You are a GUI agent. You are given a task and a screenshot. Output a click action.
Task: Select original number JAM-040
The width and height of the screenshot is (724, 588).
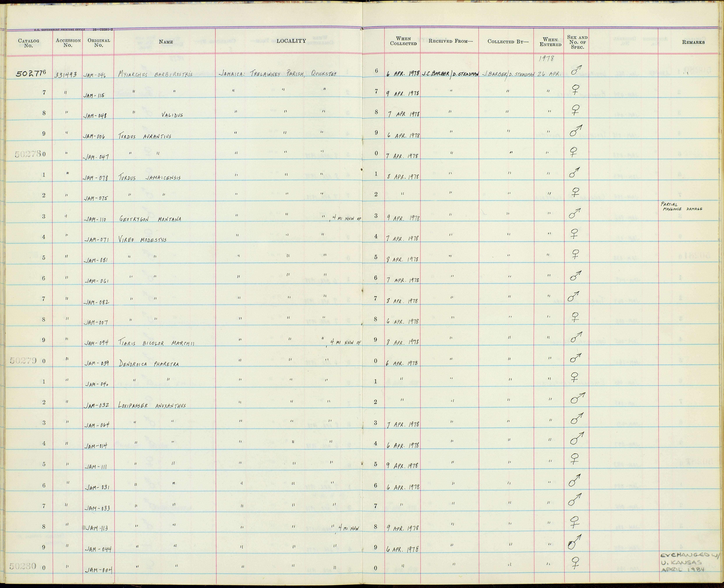click(97, 384)
